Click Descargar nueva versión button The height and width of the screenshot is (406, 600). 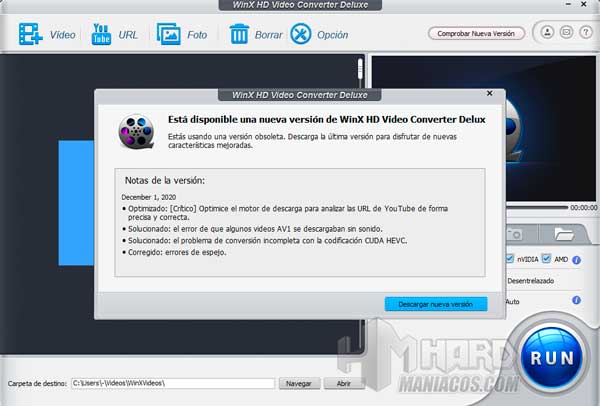click(436, 304)
